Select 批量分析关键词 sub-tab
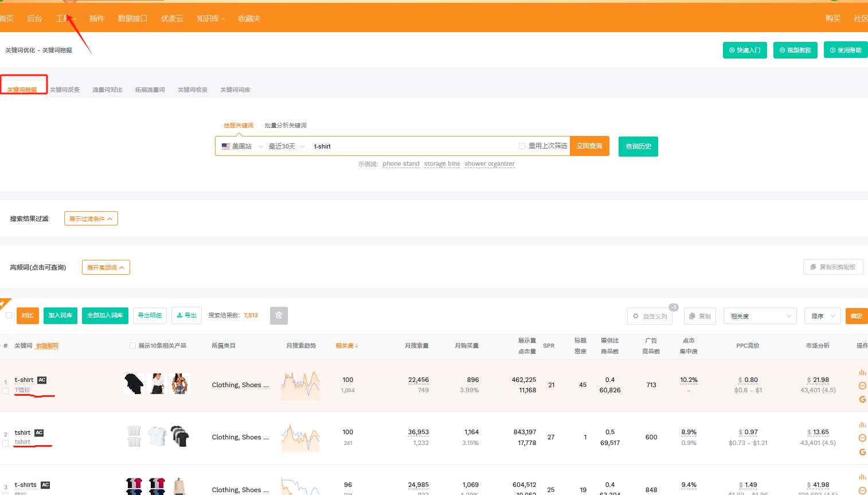The width and height of the screenshot is (868, 495). pyautogui.click(x=286, y=125)
